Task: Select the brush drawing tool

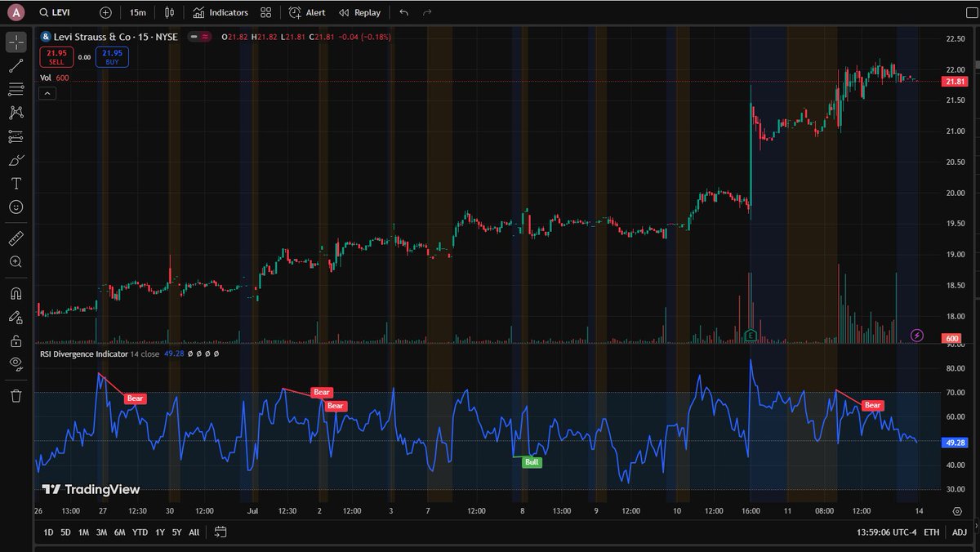Action: 16,160
